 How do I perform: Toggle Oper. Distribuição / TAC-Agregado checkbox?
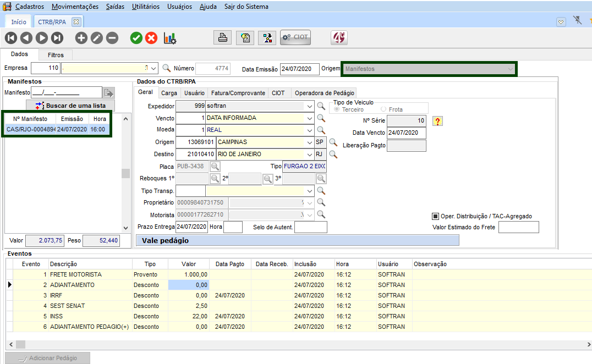tap(435, 216)
